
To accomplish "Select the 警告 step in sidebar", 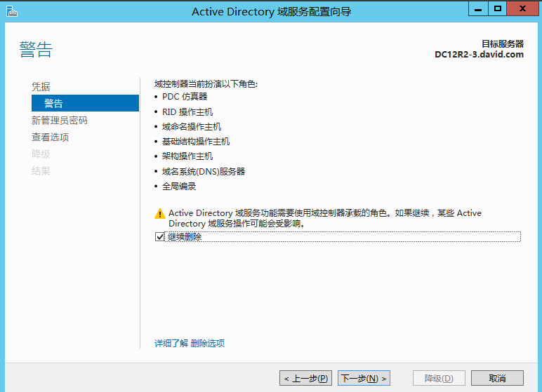I will coord(85,103).
